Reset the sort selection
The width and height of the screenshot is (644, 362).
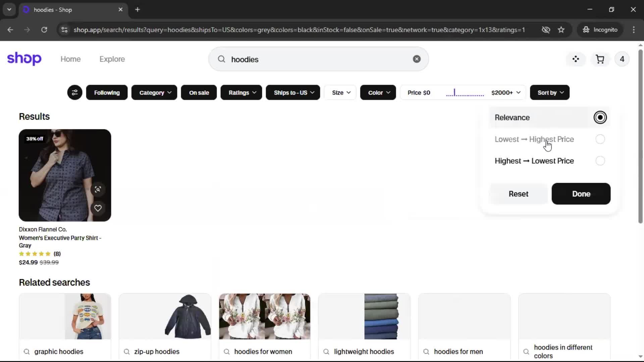(x=518, y=194)
